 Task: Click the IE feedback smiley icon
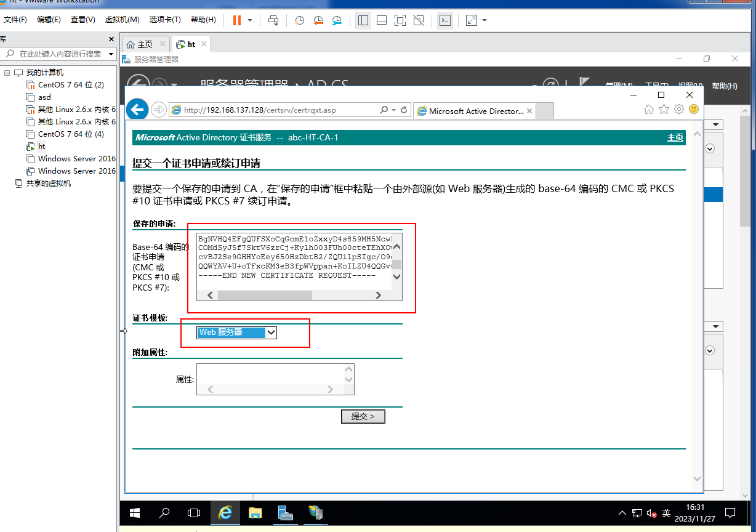[694, 109]
